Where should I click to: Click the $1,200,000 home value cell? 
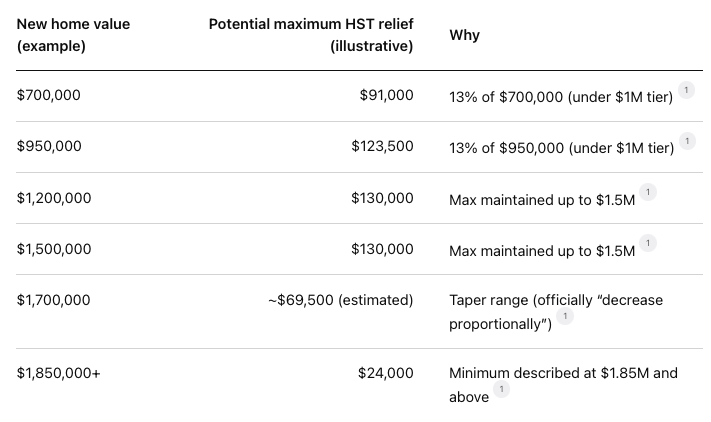tap(54, 198)
